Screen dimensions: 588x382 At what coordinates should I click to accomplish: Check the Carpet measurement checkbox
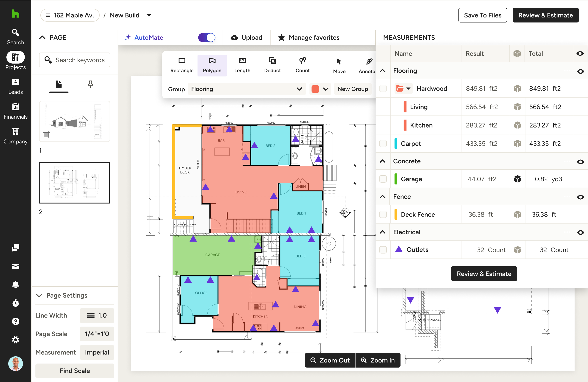(383, 143)
